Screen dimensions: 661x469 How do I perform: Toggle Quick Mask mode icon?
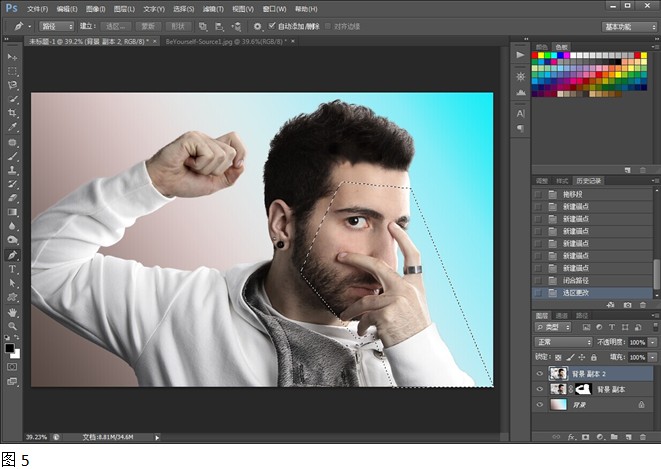(x=12, y=367)
